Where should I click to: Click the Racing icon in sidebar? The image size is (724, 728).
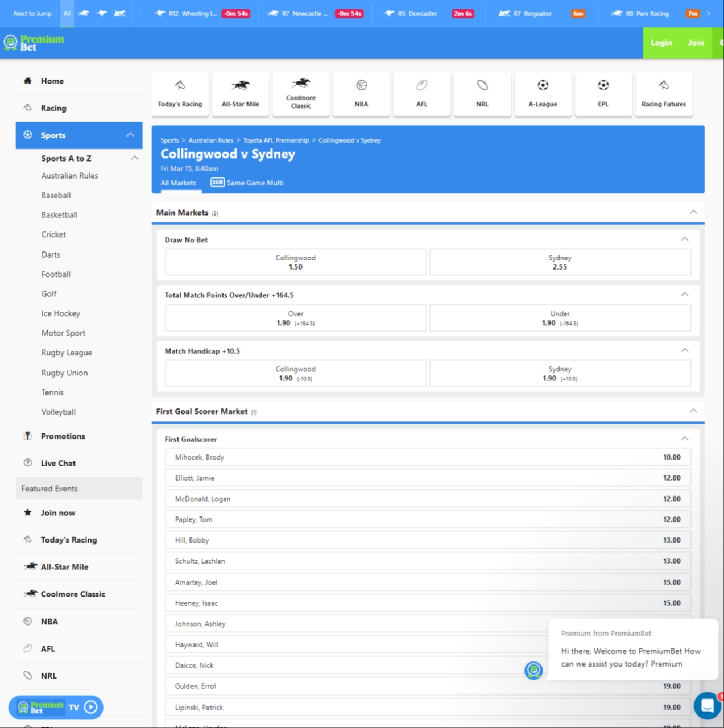(27, 107)
